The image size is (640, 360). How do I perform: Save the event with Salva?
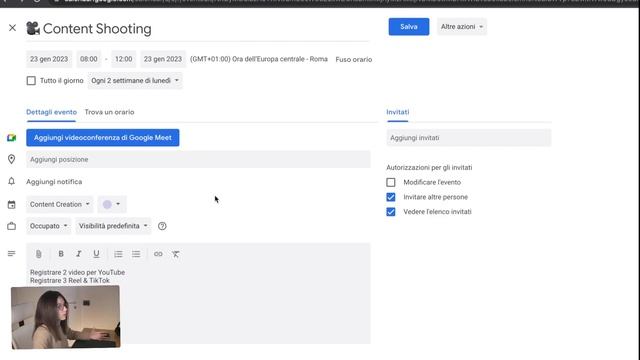pyautogui.click(x=409, y=27)
